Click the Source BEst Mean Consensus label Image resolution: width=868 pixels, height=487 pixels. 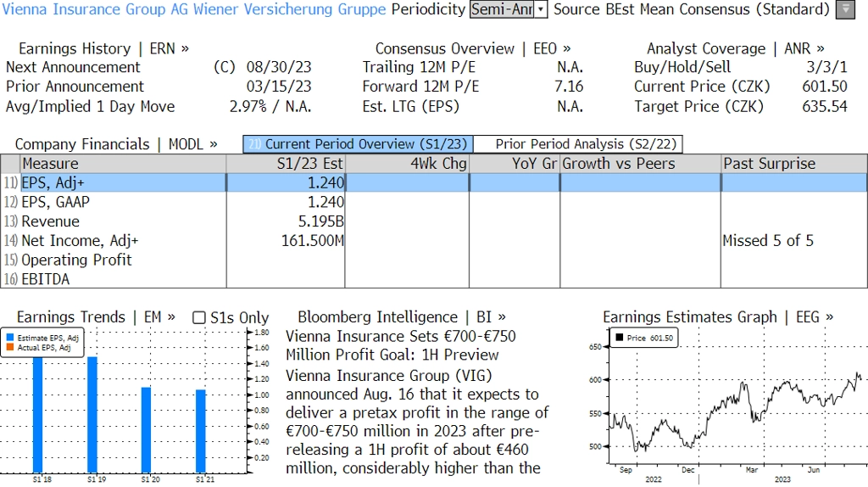692,9
